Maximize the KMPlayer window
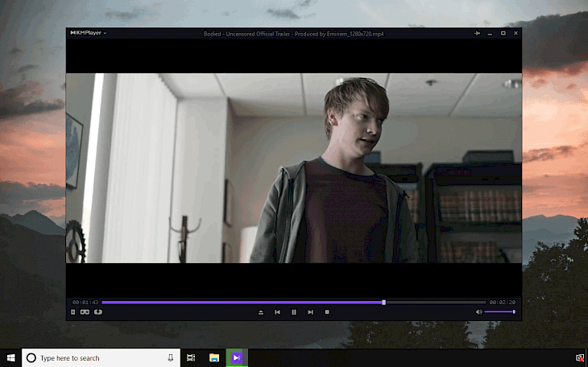Screen dimensions: 588x367 [x=503, y=33]
